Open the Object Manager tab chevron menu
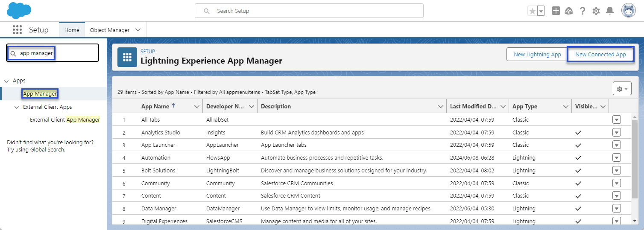This screenshot has height=230, width=644. 138,30
